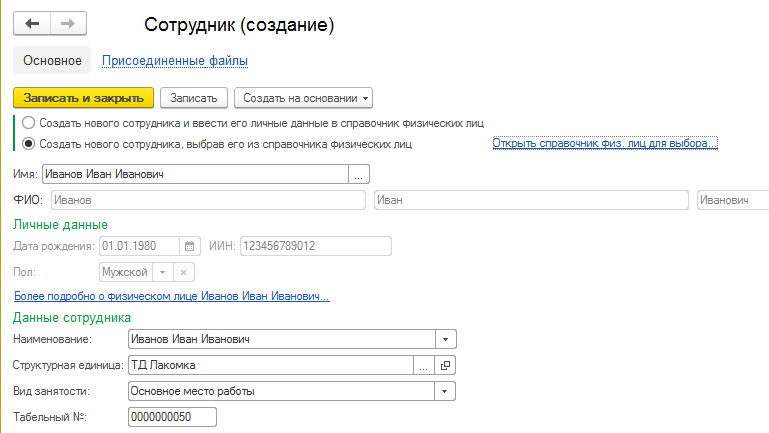Open the ТД Лакомка record via open icon
Image resolution: width=769 pixels, height=433 pixels.
[445, 365]
